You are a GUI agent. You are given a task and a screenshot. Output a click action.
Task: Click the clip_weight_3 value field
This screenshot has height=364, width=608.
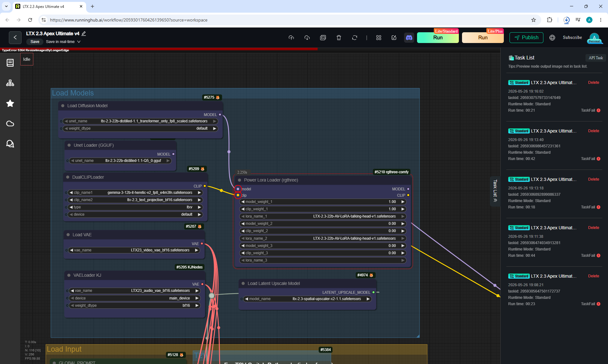[323, 253]
